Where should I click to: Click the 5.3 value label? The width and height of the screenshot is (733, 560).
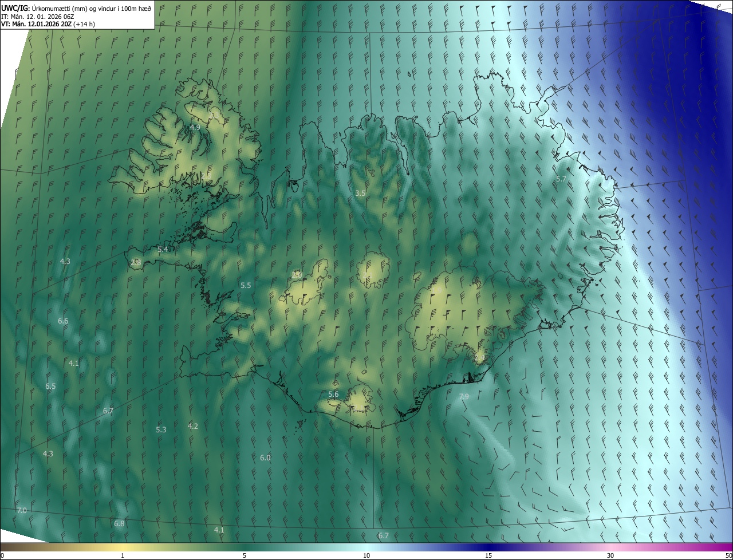[161, 429]
